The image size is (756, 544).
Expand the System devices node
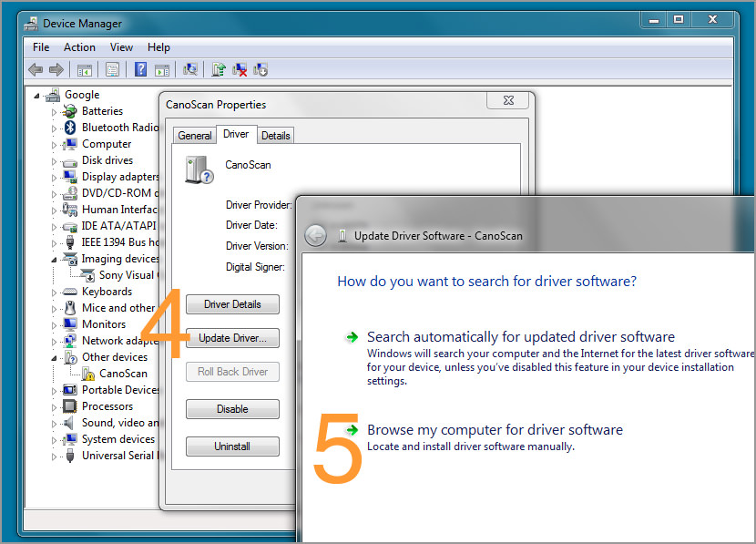coord(54,440)
